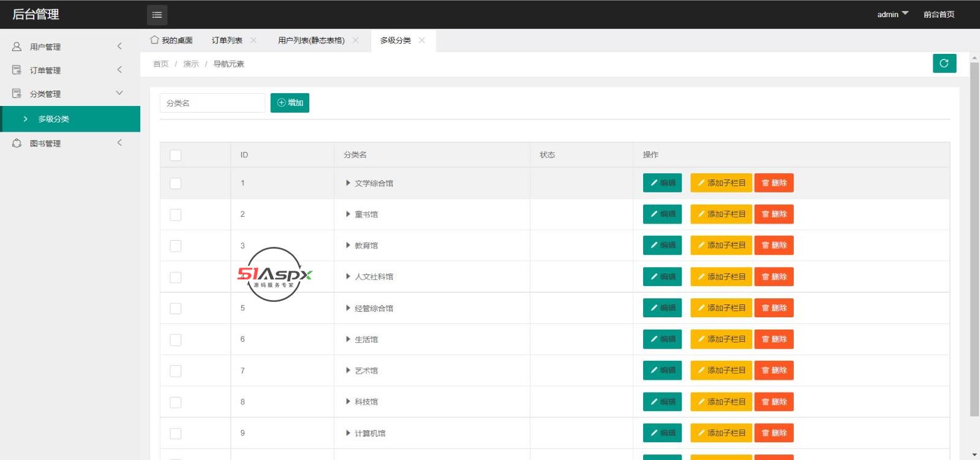Close the 订单列表 tab

point(253,40)
